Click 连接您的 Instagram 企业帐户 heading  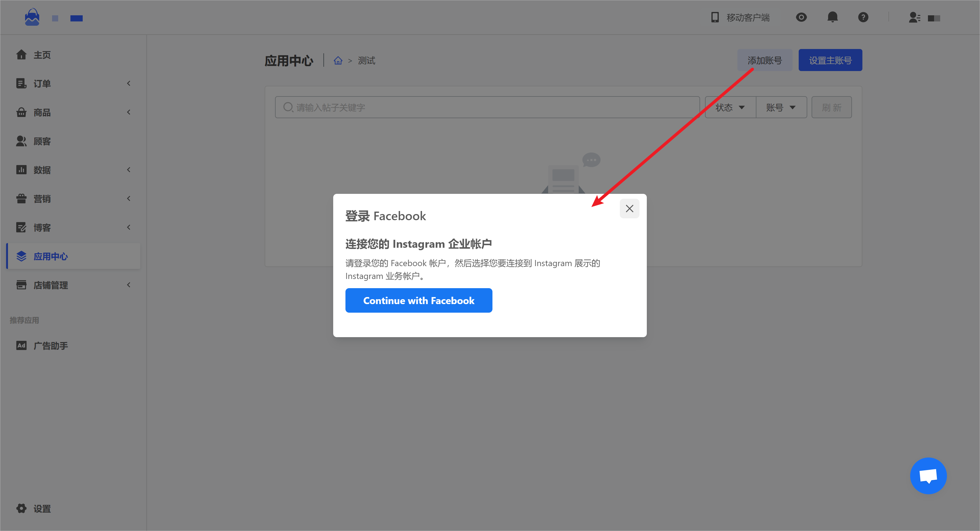(x=418, y=244)
